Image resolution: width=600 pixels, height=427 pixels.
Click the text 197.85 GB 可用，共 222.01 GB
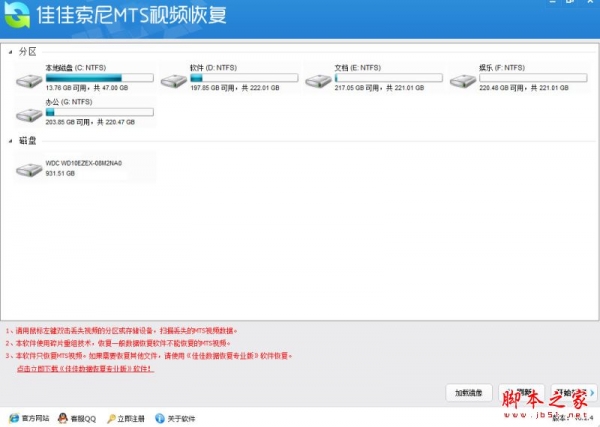[235, 88]
